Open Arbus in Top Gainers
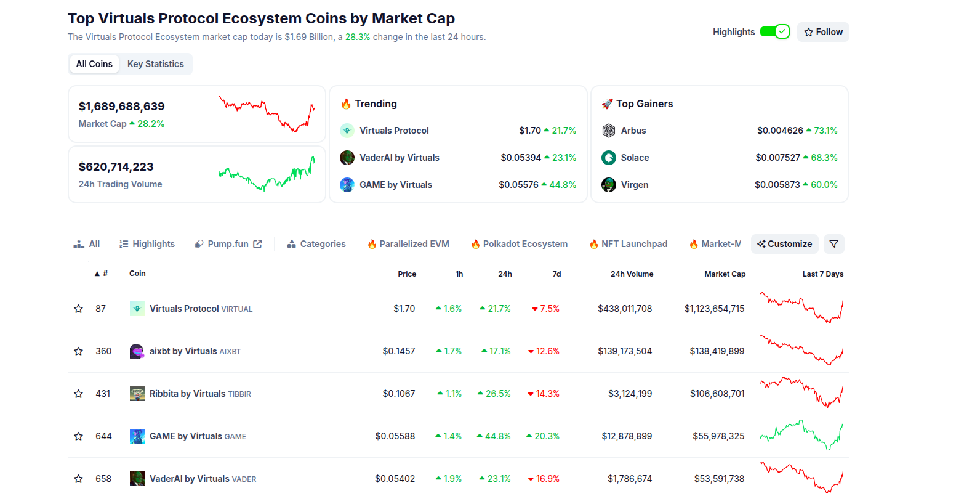 pyautogui.click(x=633, y=131)
